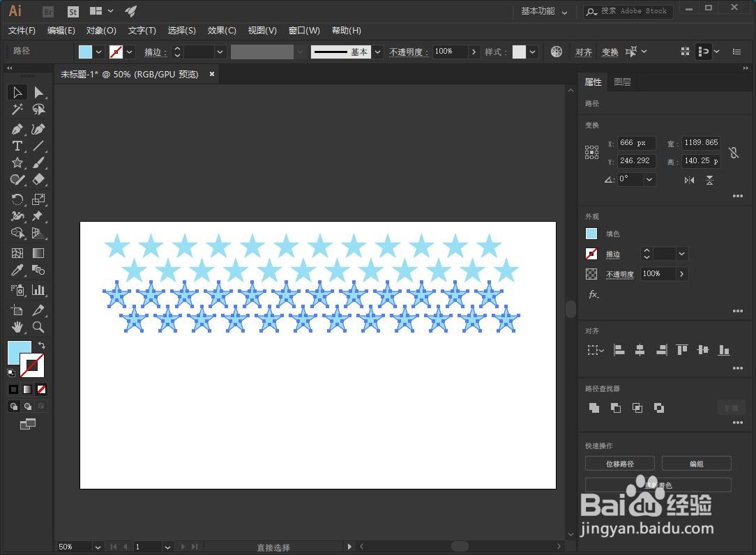Open the 对象(O) menu
756x555 pixels.
[101, 31]
